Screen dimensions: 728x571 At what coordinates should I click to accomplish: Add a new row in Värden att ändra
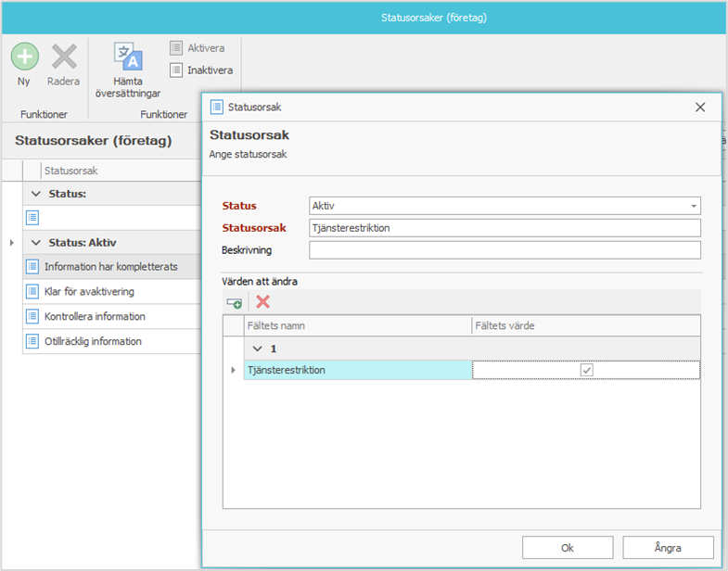[235, 302]
